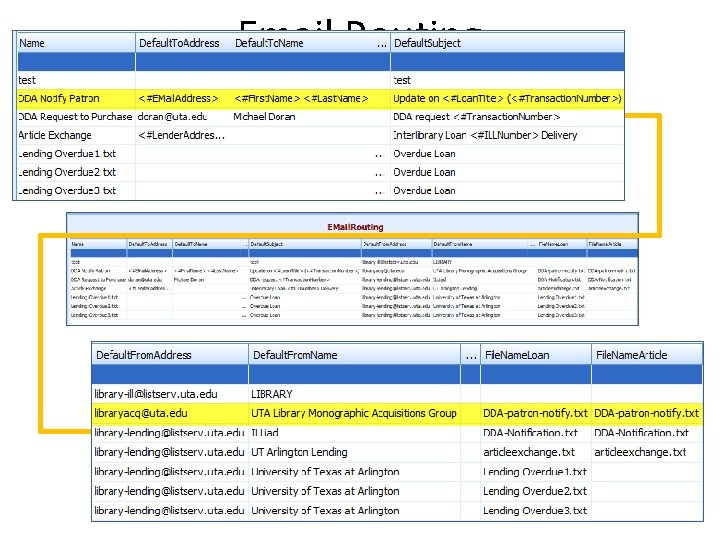
Task: Select the 'test' name cell
Action: (x=76, y=80)
